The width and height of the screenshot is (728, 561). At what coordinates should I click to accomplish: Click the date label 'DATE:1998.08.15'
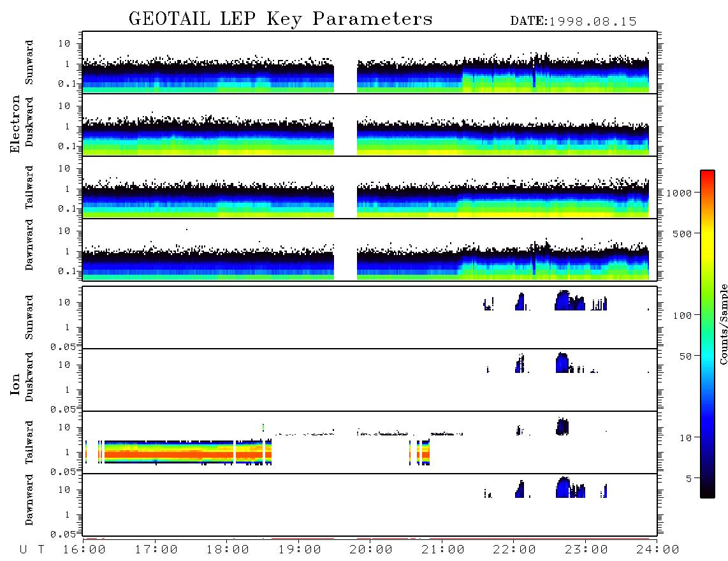coord(573,22)
